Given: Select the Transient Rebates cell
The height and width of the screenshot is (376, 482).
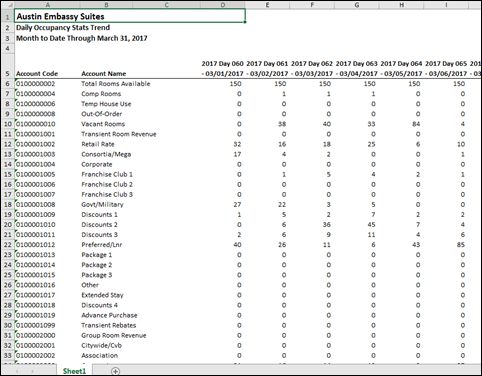Looking at the screenshot, I should coord(109,325).
